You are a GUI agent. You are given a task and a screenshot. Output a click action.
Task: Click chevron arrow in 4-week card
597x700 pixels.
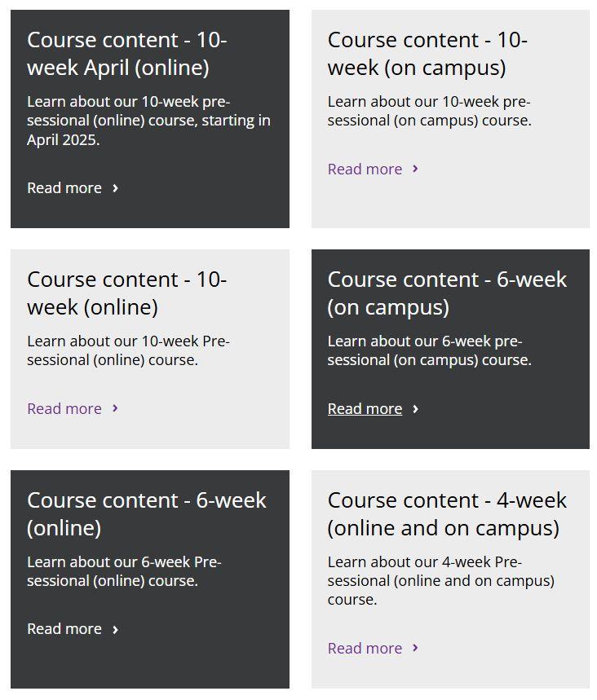point(415,648)
